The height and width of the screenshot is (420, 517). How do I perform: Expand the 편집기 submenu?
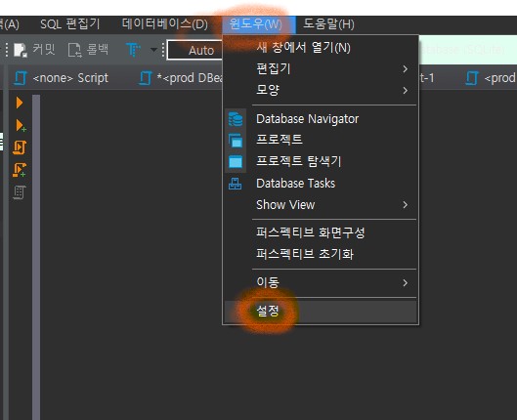(x=321, y=68)
